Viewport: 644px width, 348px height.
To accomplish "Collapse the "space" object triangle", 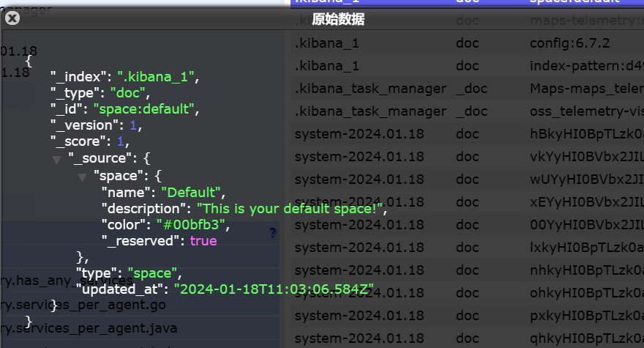I will click(x=82, y=177).
